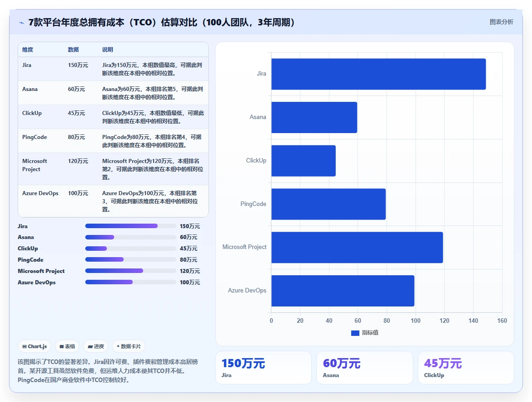Click the ClickUp bar in the chart
This screenshot has width=532, height=402.
(303, 161)
